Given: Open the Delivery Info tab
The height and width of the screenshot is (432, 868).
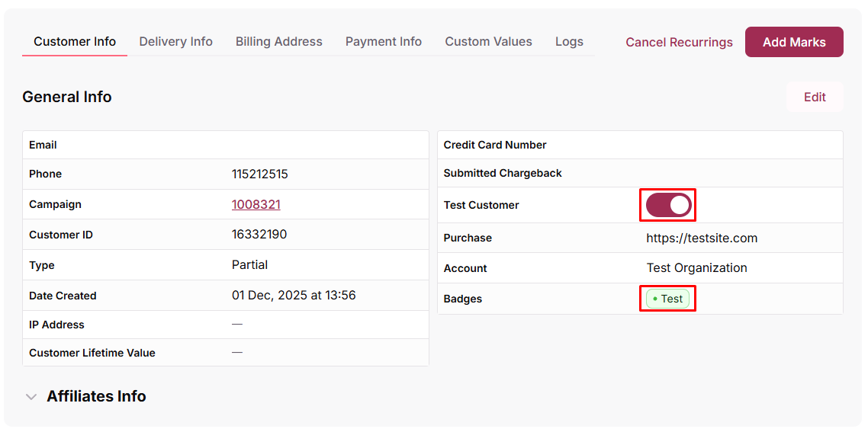Looking at the screenshot, I should coord(176,41).
